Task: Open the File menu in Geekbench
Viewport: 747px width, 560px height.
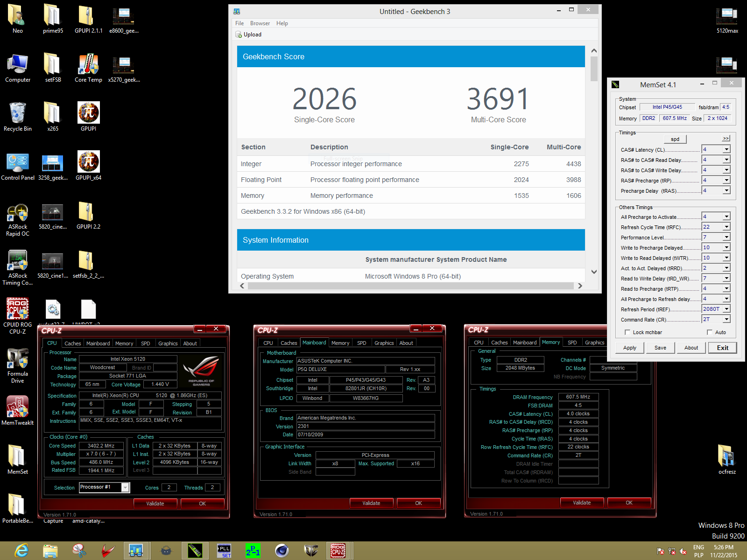Action: [240, 23]
